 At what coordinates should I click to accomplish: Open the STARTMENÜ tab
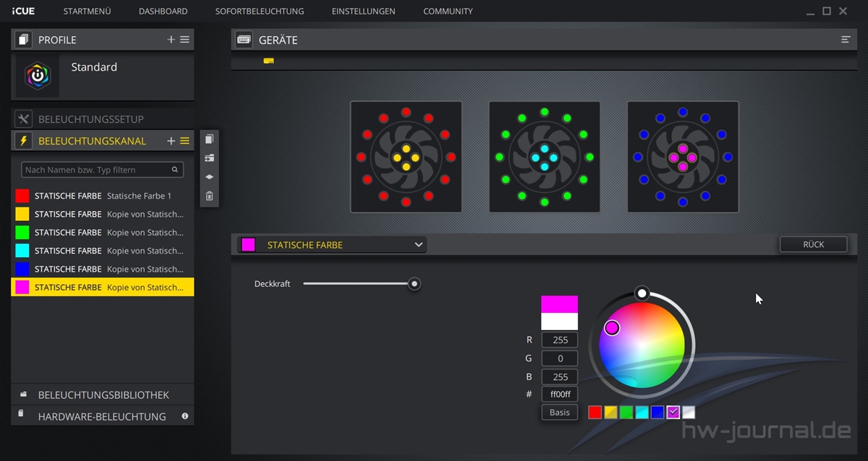87,12
